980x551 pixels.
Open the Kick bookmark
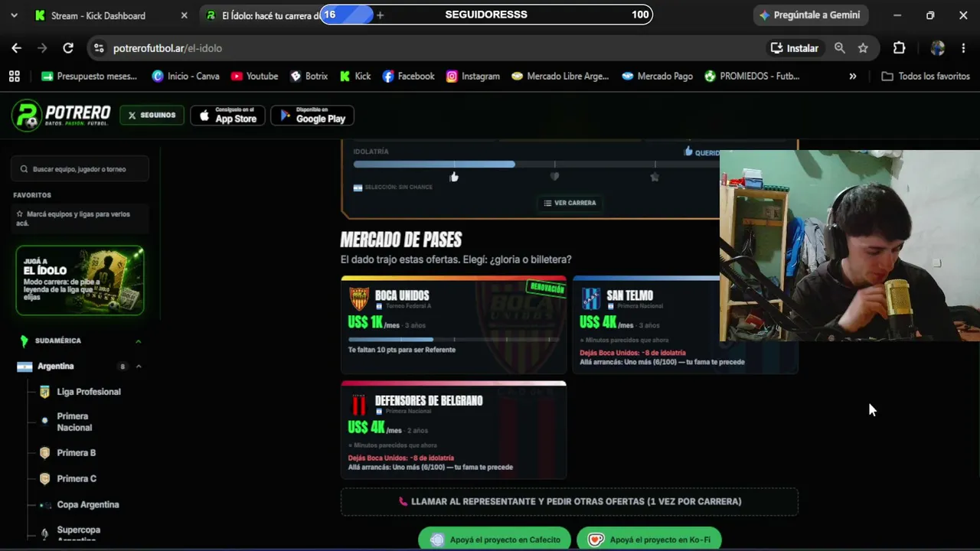click(355, 77)
